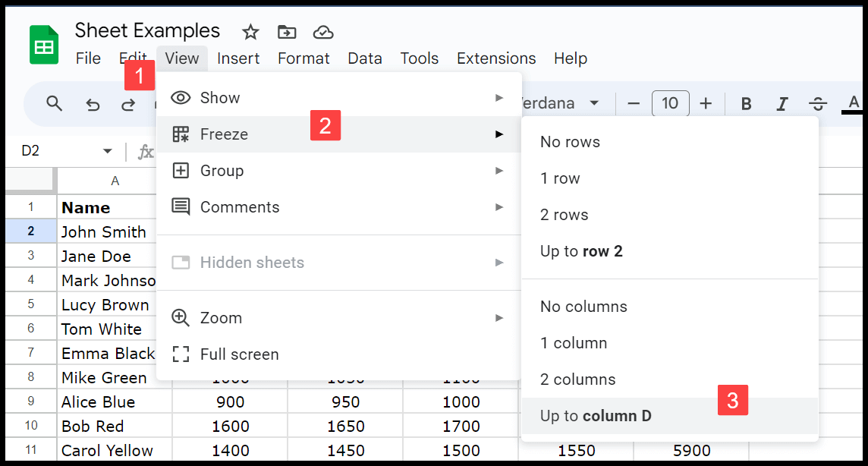Toggle italic formatting
Screen dimensions: 868x466
tap(782, 103)
